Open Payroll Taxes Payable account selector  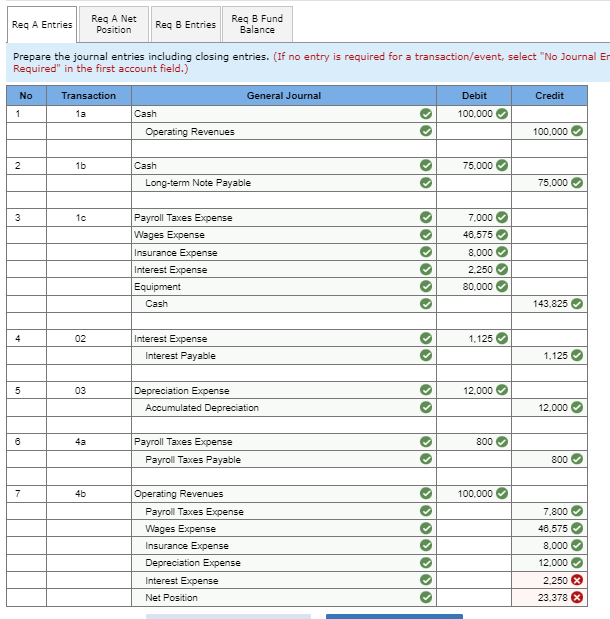coord(284,459)
